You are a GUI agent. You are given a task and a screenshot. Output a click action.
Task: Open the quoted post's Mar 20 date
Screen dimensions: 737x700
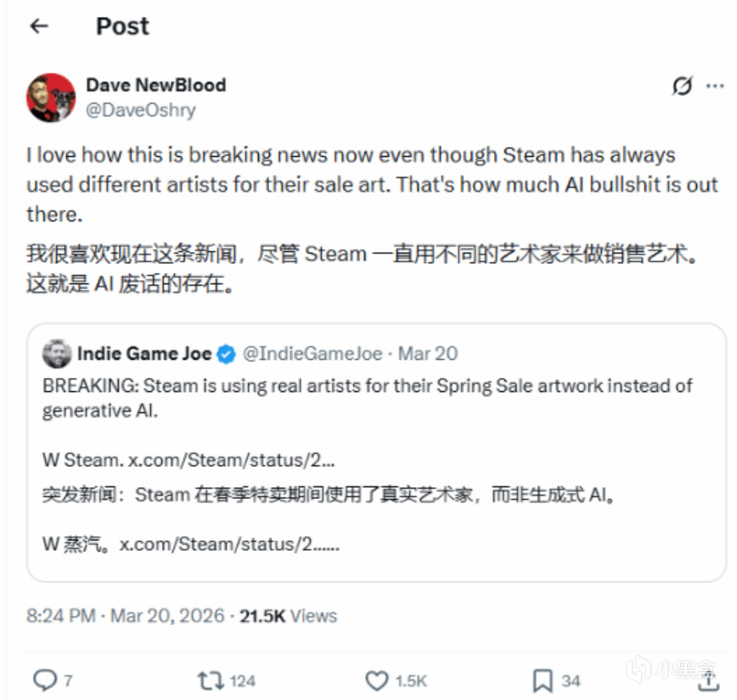coord(428,354)
